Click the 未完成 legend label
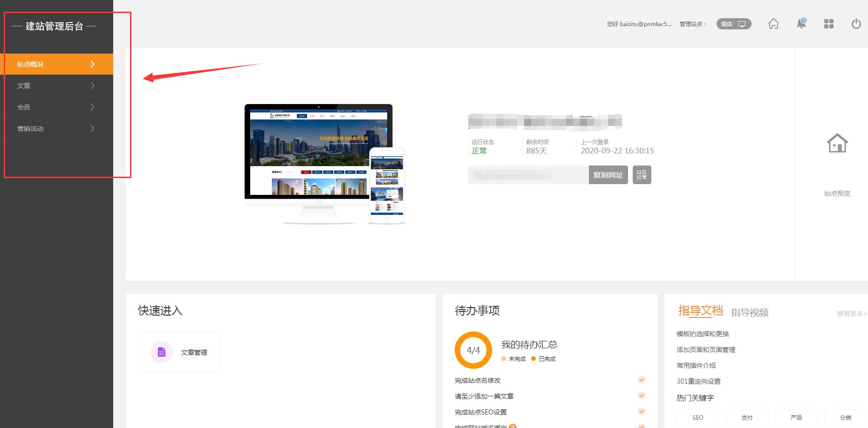This screenshot has width=868, height=428. [x=517, y=359]
